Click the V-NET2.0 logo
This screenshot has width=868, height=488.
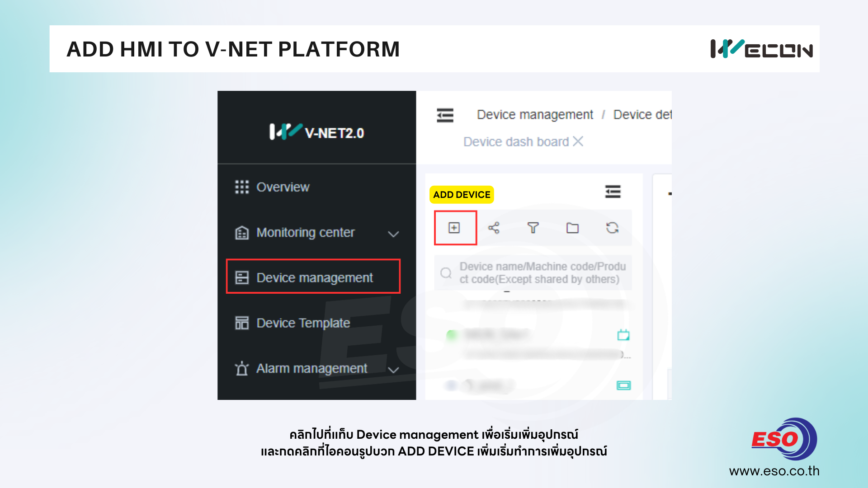316,132
